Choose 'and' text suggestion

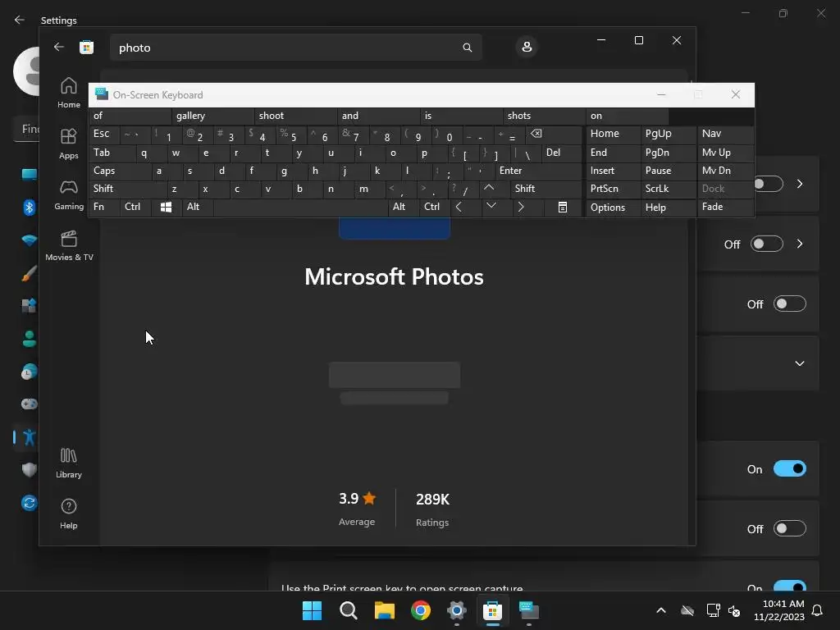(x=379, y=116)
